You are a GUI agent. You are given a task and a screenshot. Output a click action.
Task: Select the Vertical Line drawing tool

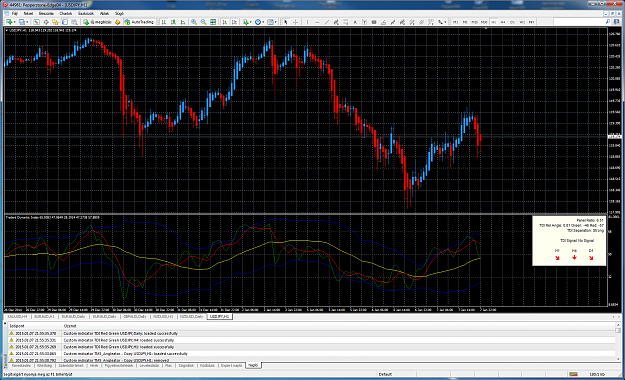307,22
